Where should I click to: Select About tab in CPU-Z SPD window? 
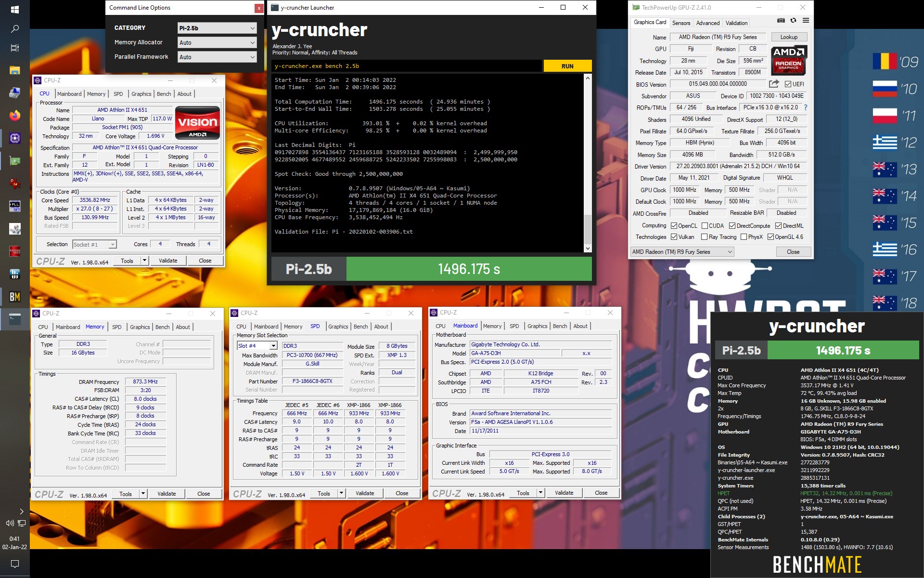click(381, 327)
